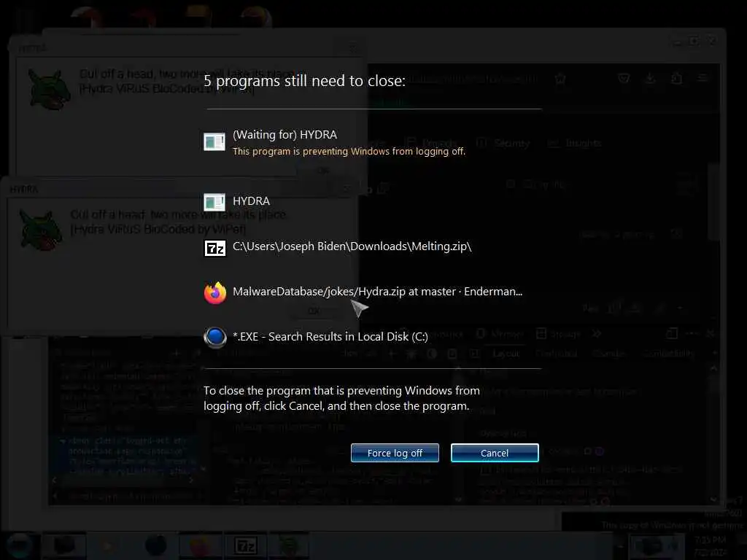Viewport: 747px width, 560px height.
Task: Open the Changes tab in devtools inspector
Action: point(609,354)
